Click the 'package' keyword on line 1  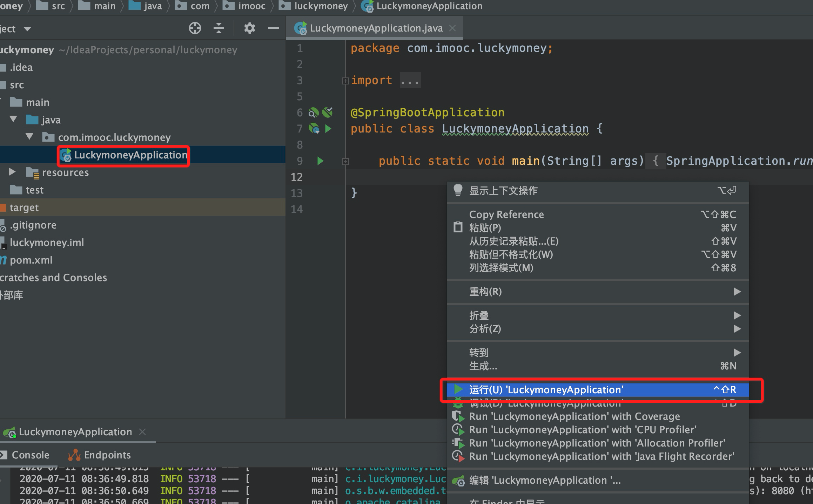tap(375, 48)
